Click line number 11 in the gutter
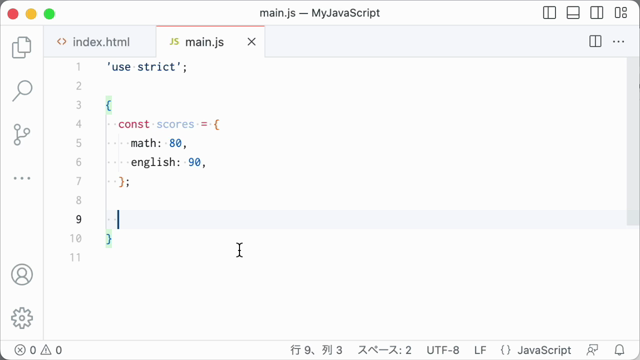The image size is (640, 360). coord(76,258)
